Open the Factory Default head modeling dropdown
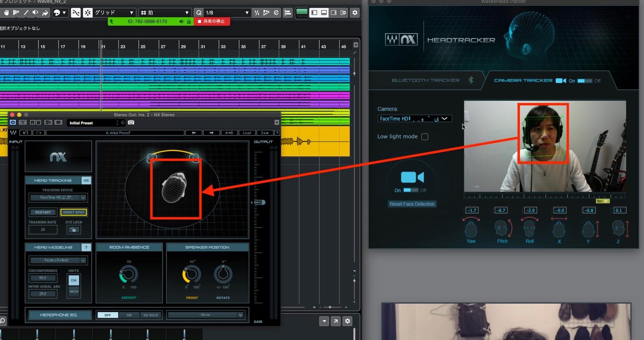The height and width of the screenshot is (340, 644). (58, 260)
